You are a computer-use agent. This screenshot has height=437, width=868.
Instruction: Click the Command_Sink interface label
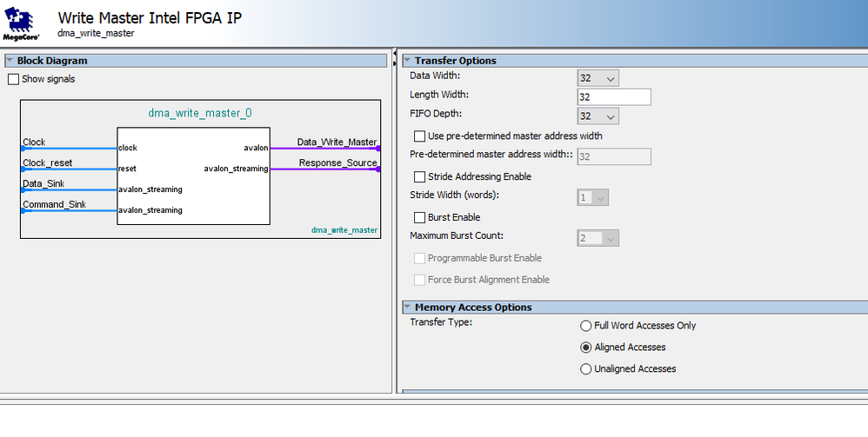tap(54, 205)
